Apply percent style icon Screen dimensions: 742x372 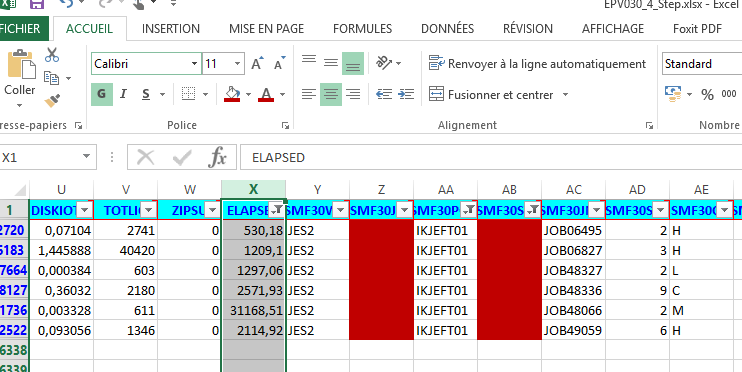[x=707, y=95]
